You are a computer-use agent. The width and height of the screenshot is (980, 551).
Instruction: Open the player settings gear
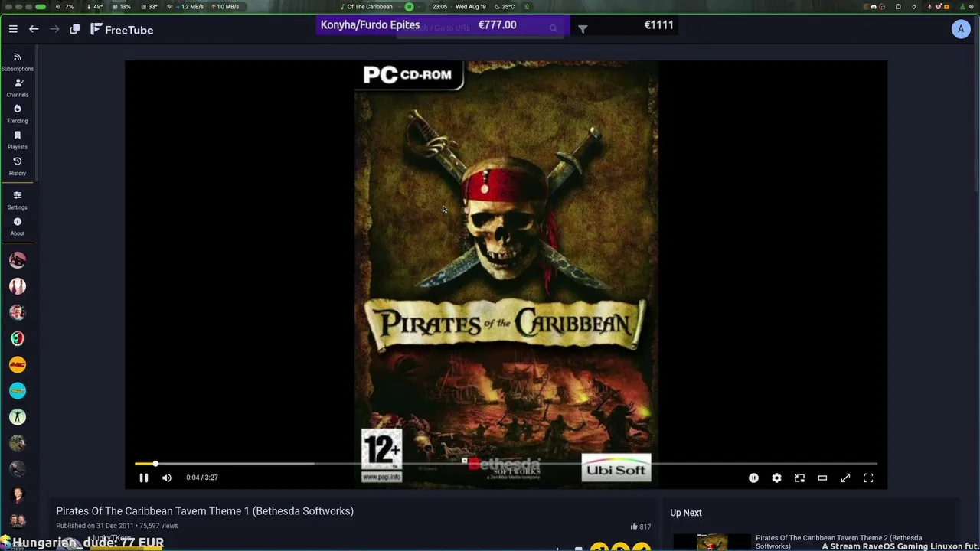tap(776, 478)
